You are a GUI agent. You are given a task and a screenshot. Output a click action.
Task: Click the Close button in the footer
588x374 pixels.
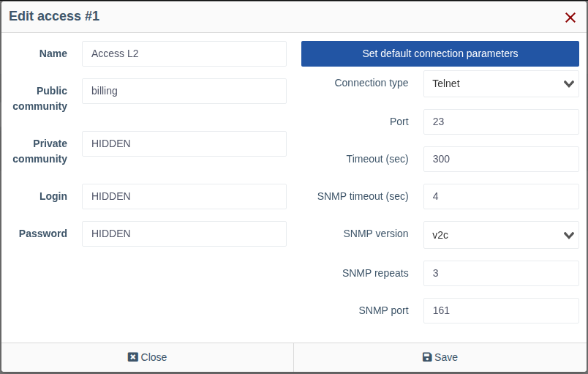(x=147, y=357)
